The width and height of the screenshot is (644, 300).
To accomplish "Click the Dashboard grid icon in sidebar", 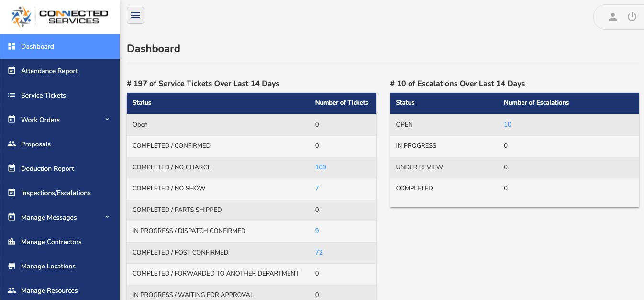I will tap(12, 46).
